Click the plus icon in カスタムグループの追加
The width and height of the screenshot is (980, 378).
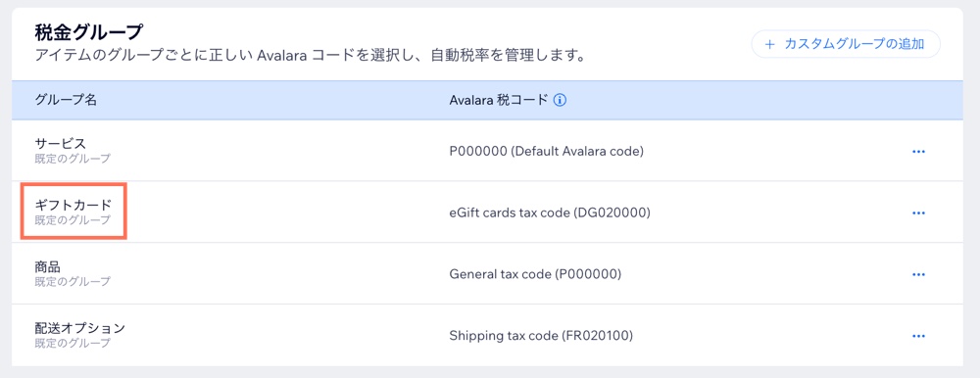769,44
